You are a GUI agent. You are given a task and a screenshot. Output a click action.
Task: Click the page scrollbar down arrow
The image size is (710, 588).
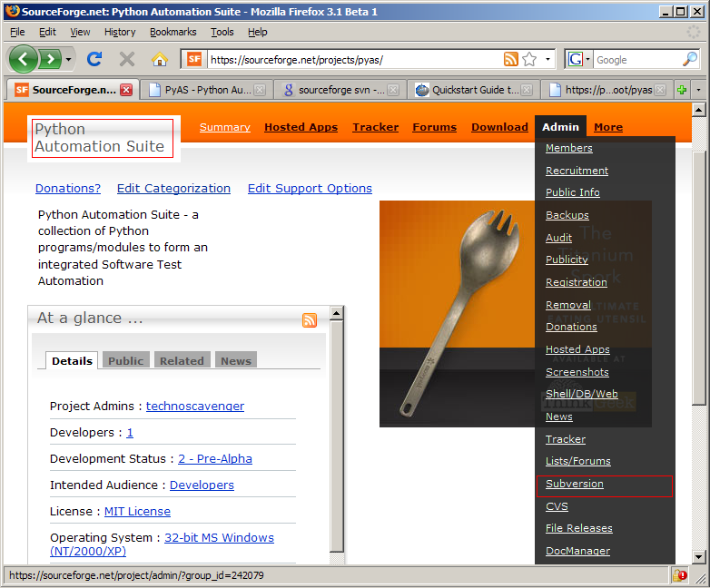point(699,557)
